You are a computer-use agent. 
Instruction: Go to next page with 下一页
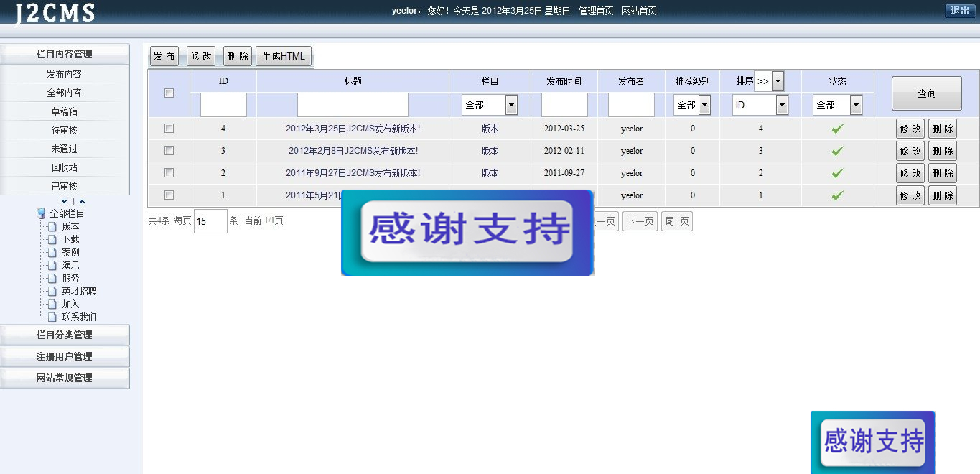point(640,221)
